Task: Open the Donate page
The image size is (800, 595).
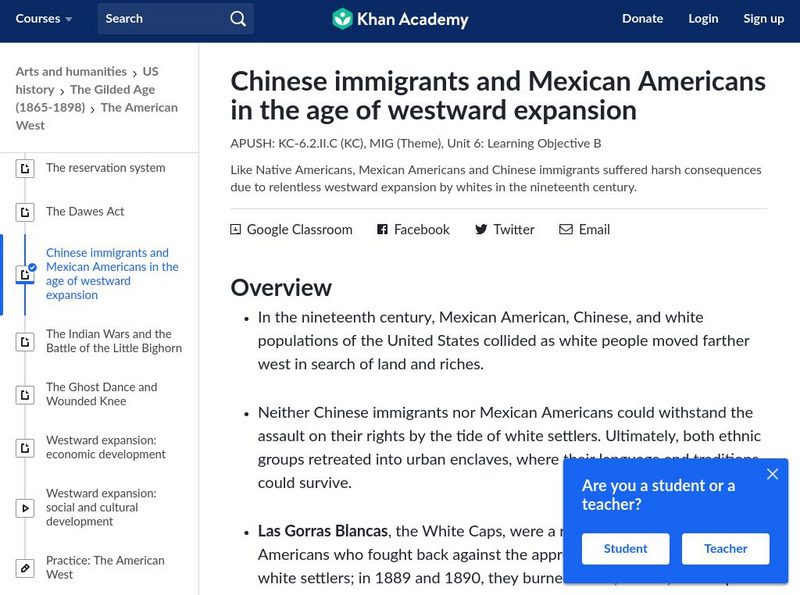Action: (642, 19)
